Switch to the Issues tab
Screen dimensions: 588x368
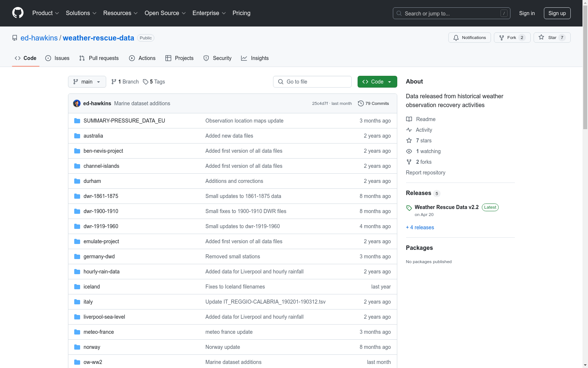tap(57, 58)
